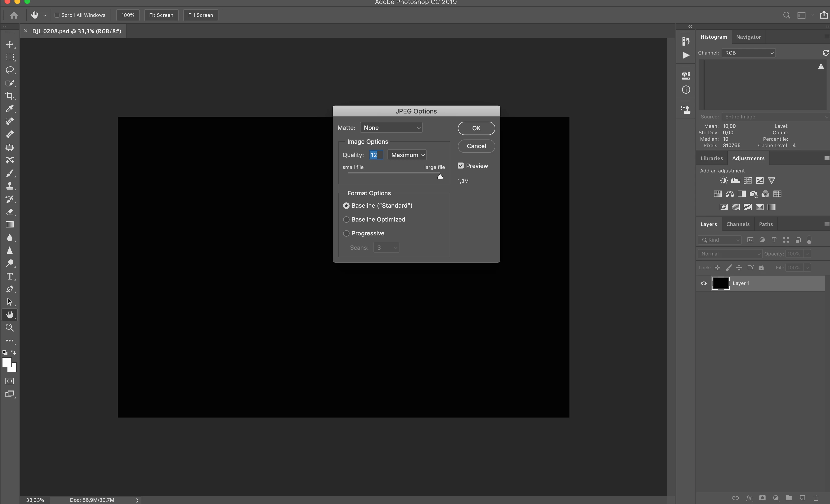Open the histogram Channel RGB dropdown
Viewport: 830px width, 504px height.
748,53
